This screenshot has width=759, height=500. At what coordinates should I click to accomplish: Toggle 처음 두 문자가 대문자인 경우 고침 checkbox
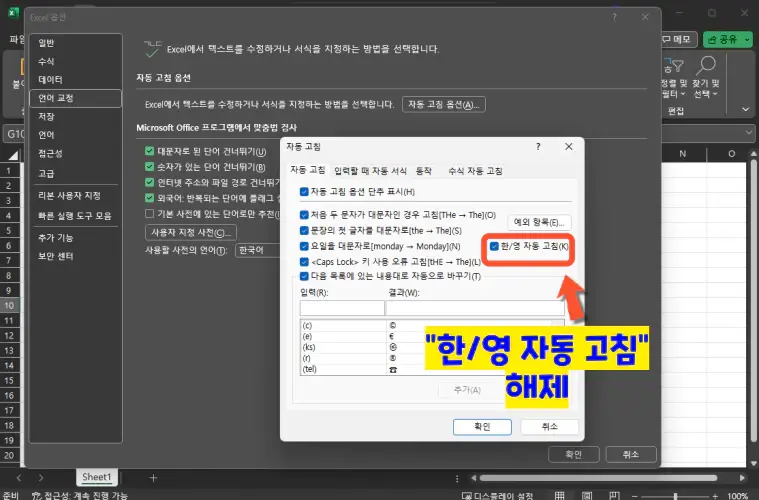tap(304, 215)
